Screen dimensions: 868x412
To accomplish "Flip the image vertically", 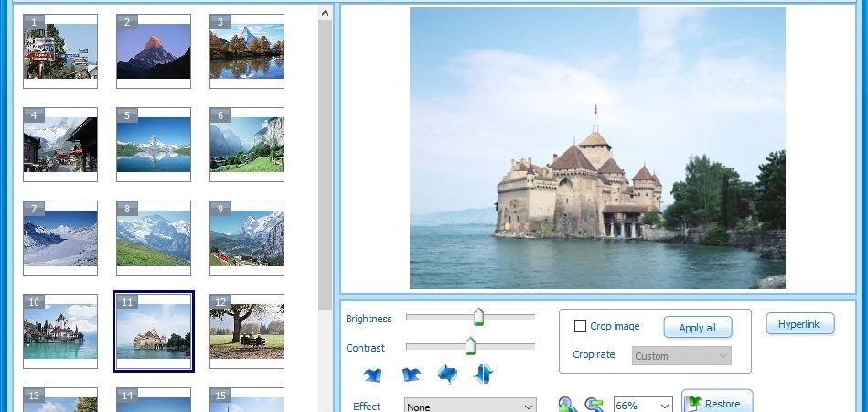I will pos(483,374).
